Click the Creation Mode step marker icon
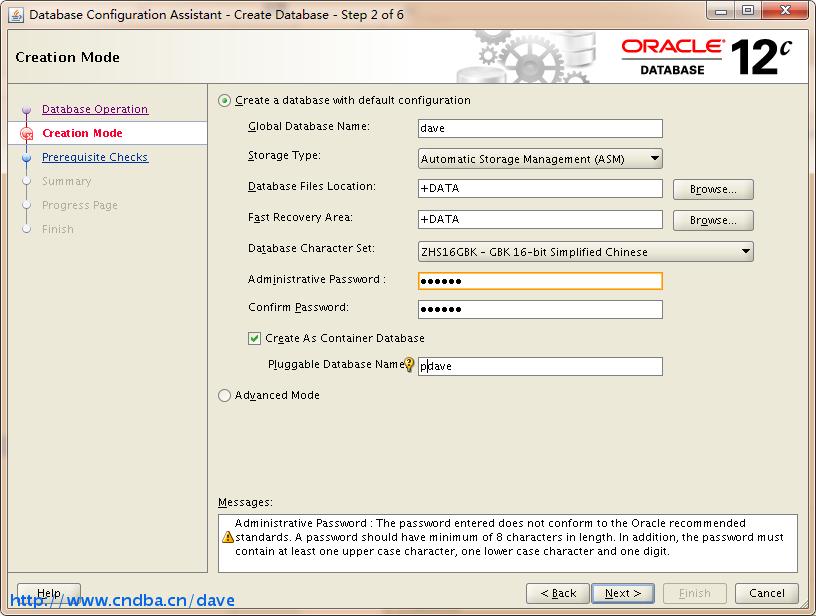This screenshot has height=616, width=816. click(27, 134)
